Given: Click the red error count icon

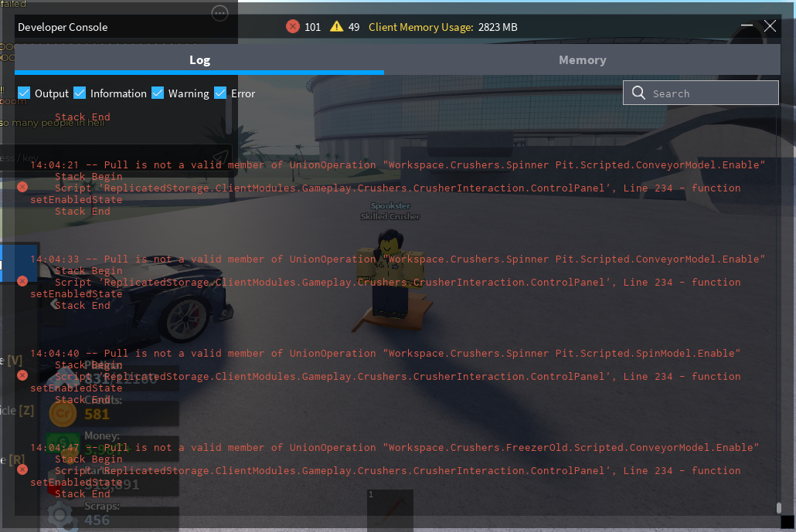Looking at the screenshot, I should coord(293,27).
